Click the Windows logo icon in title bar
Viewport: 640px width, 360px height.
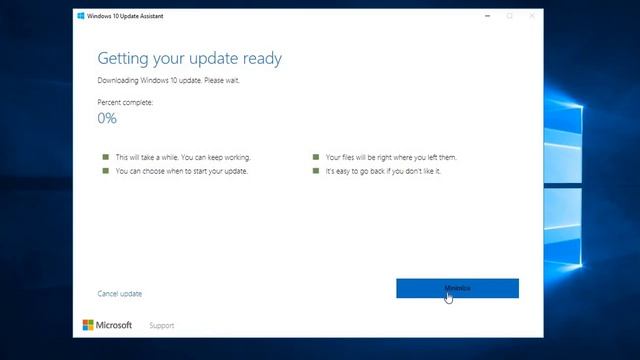tap(81, 16)
